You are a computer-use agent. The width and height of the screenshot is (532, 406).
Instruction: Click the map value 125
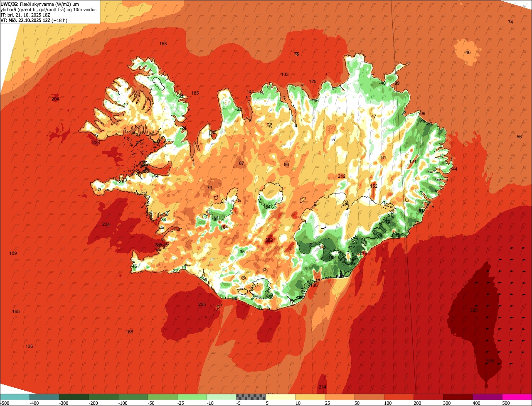313,81
